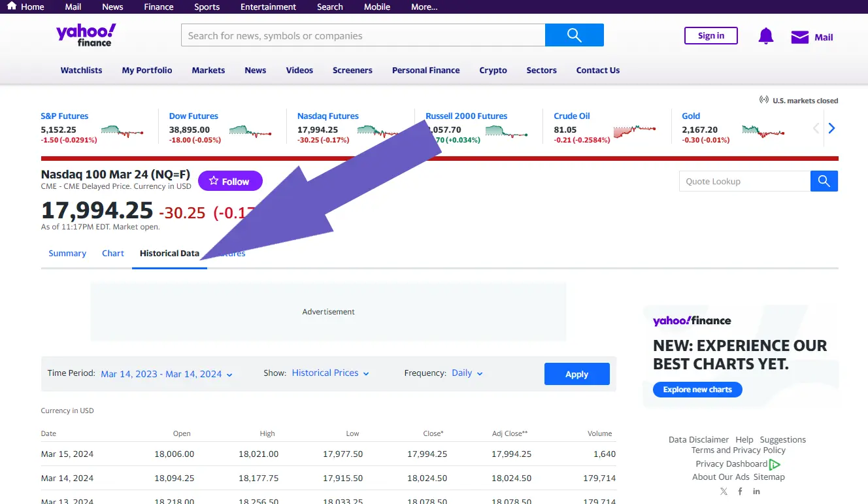Open the Facebook icon in footer

(x=740, y=491)
